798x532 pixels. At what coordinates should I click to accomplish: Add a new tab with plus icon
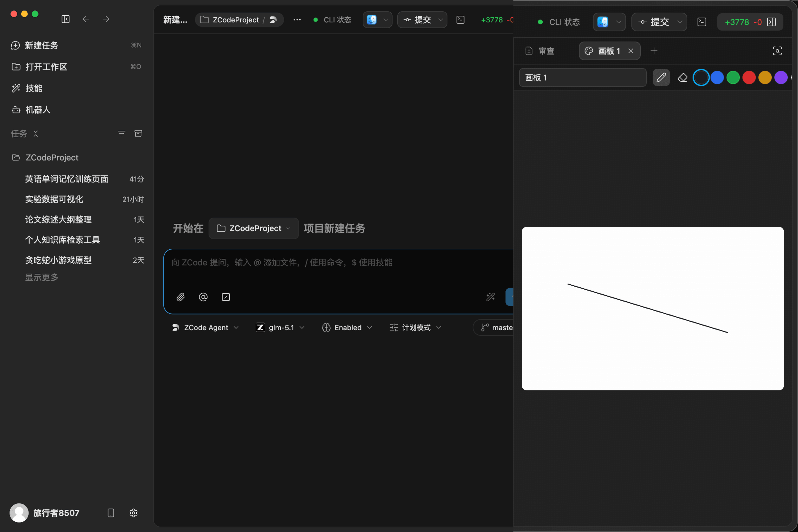pyautogui.click(x=654, y=51)
